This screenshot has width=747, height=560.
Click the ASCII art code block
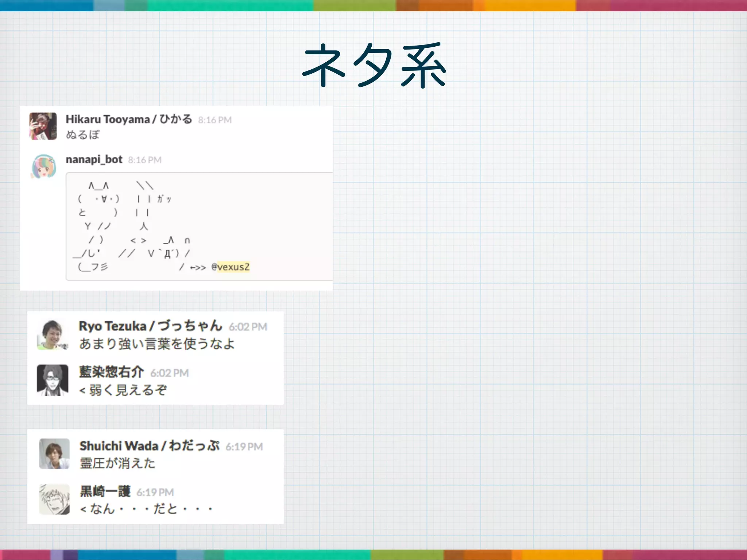pos(199,226)
